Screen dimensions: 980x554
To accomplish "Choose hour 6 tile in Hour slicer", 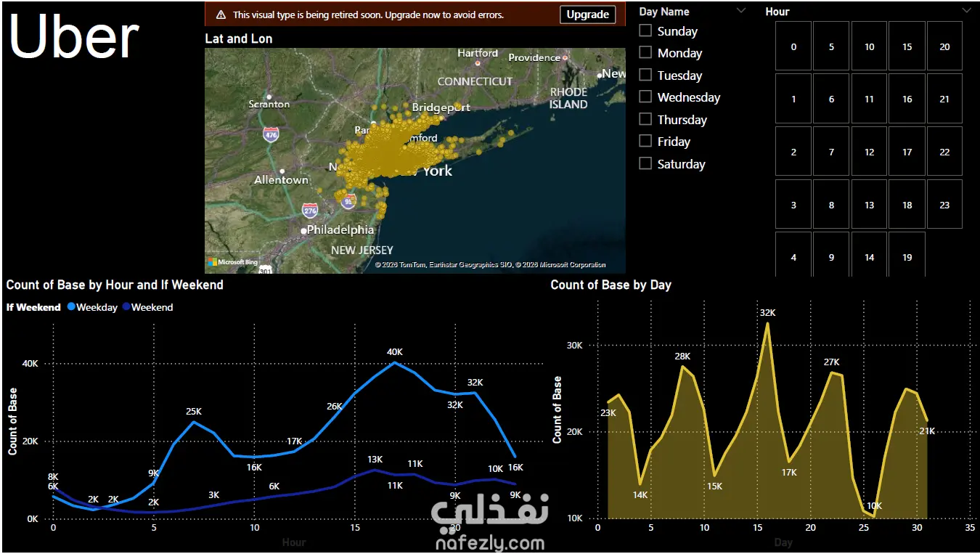I will [x=831, y=99].
